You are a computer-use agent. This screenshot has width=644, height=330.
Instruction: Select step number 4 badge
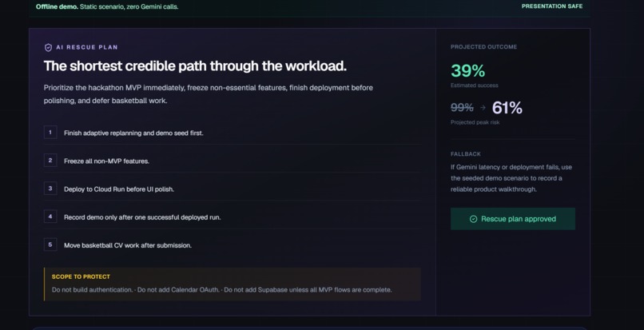[x=50, y=217]
